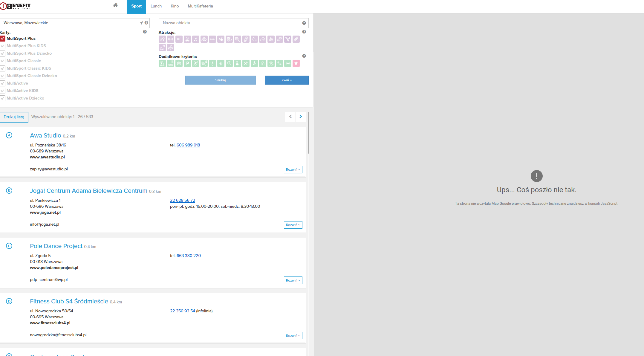Expand Fitness Club S4 Śródmieście details
The width and height of the screenshot is (644, 356).
click(x=293, y=336)
